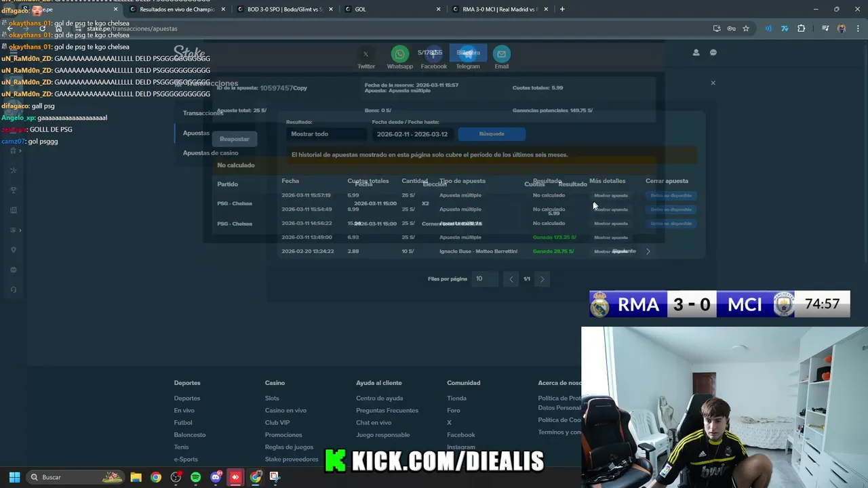Open the Foro footer link
The height and width of the screenshot is (488, 868).
454,410
